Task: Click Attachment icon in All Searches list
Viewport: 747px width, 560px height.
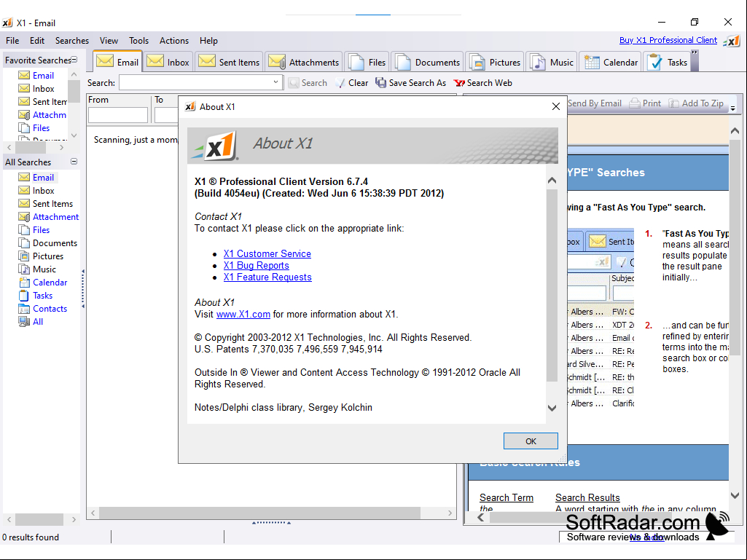Action: click(x=24, y=217)
